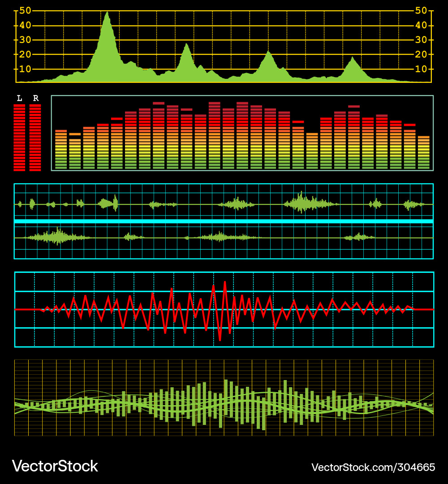Click the largest burst in the upper waveform track
The image size is (448, 484).
(x=302, y=204)
